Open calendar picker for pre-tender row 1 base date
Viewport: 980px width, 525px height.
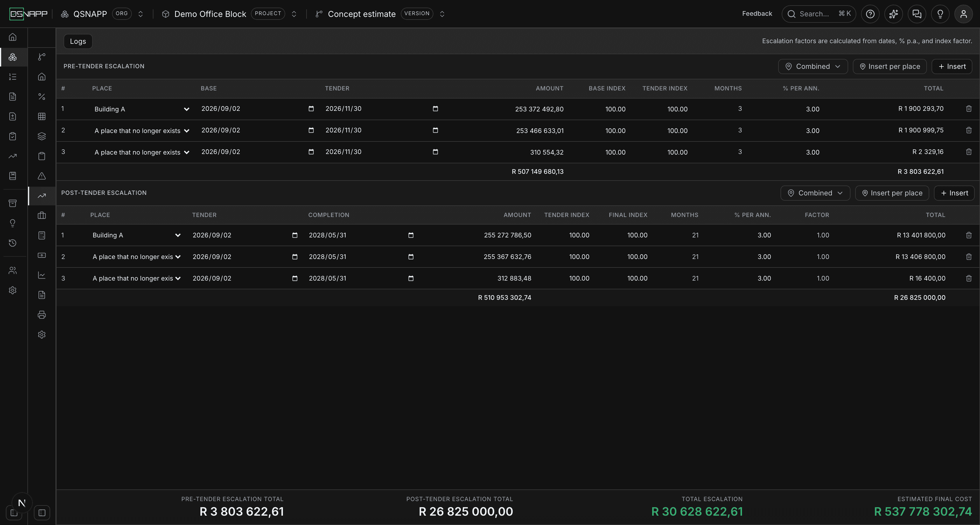click(x=311, y=109)
